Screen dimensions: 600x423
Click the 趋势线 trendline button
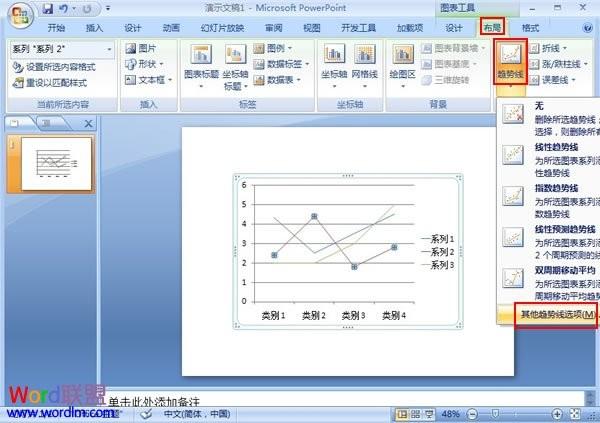(x=510, y=62)
